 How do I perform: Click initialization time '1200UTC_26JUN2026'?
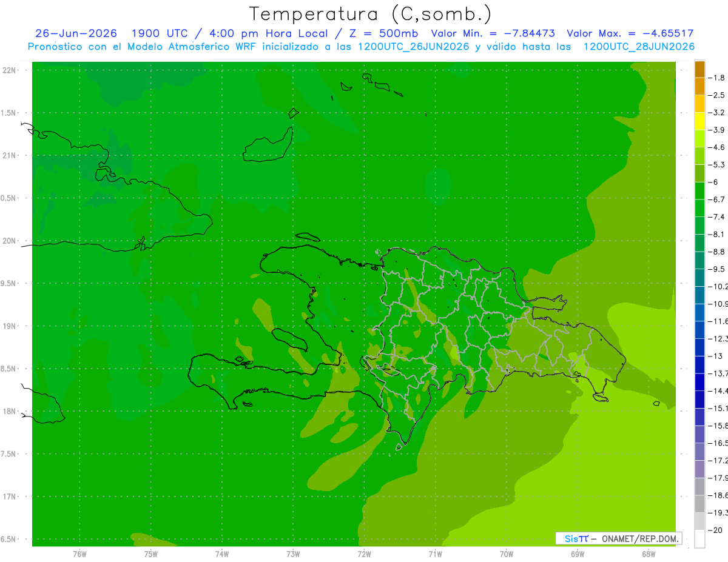click(414, 47)
